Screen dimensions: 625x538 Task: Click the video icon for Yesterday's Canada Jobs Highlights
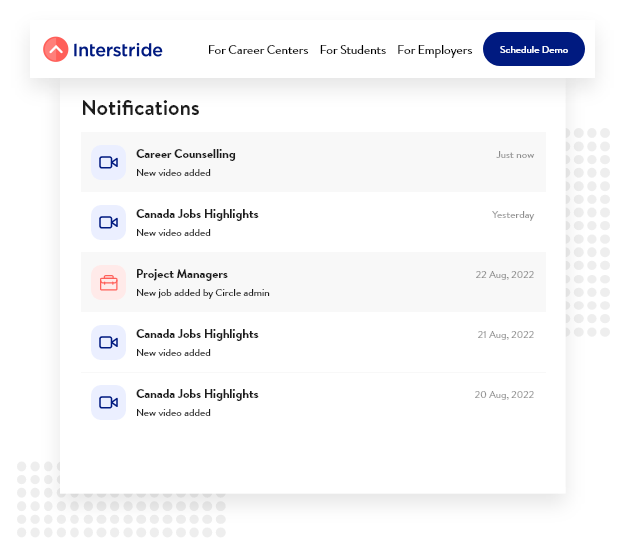(108, 222)
